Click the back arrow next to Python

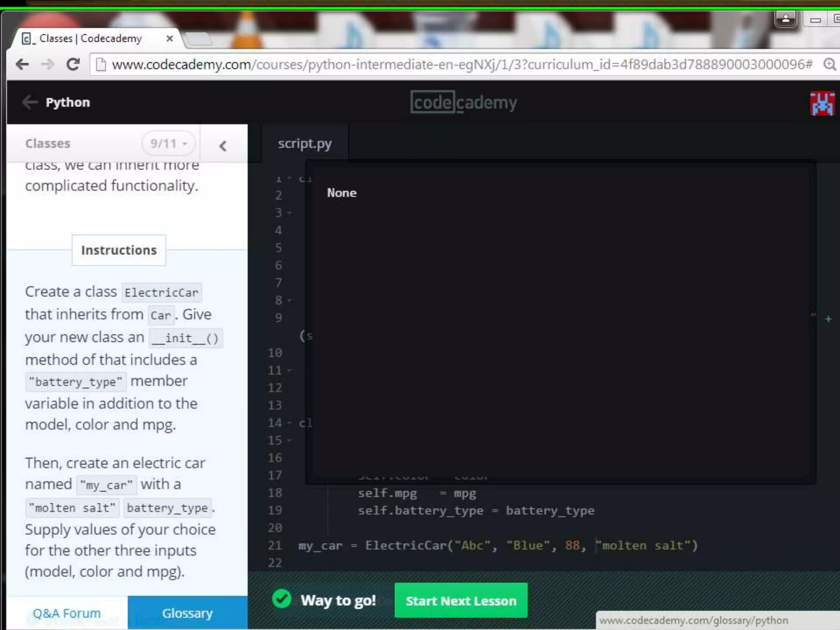[x=30, y=102]
